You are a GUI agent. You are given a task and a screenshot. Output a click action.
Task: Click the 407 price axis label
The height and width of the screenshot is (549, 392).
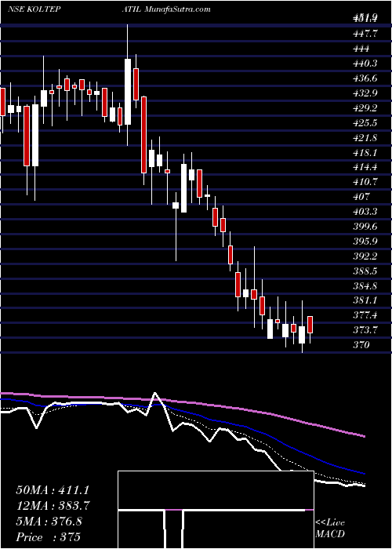[x=361, y=197]
